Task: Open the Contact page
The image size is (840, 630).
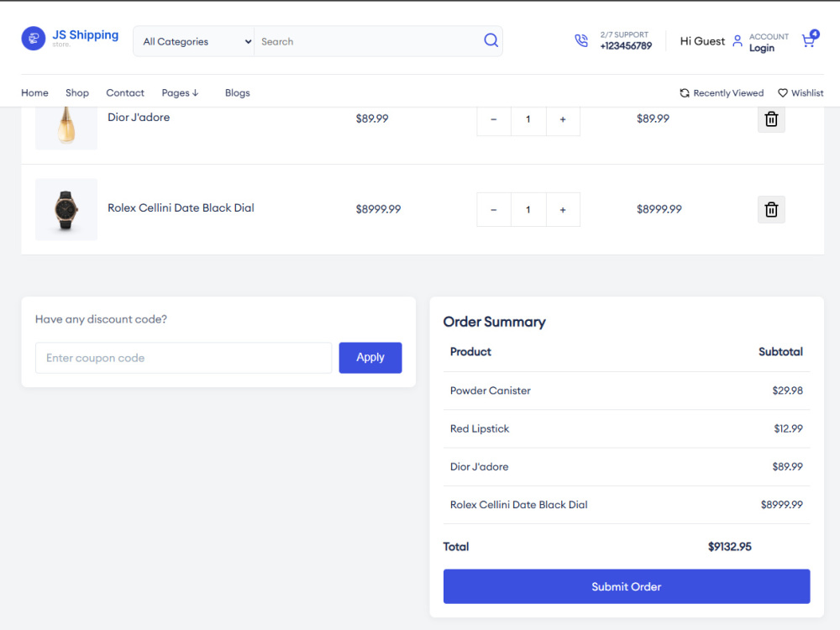Action: (125, 93)
